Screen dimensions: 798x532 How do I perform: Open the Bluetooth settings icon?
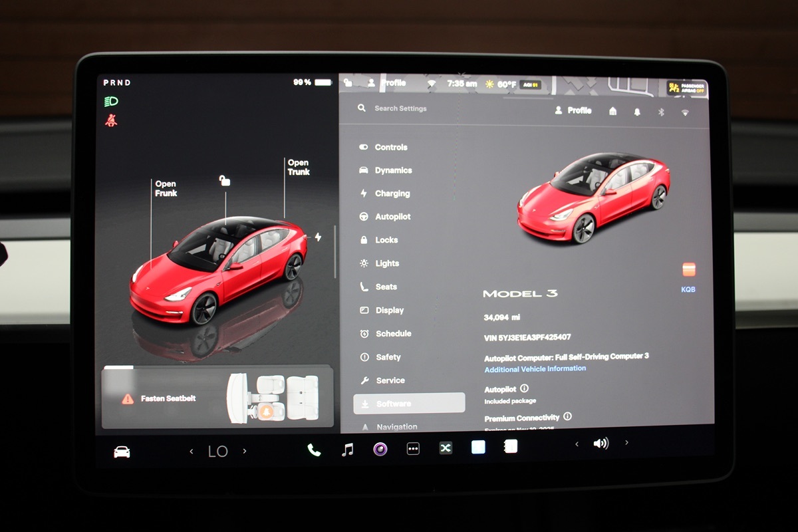661,112
